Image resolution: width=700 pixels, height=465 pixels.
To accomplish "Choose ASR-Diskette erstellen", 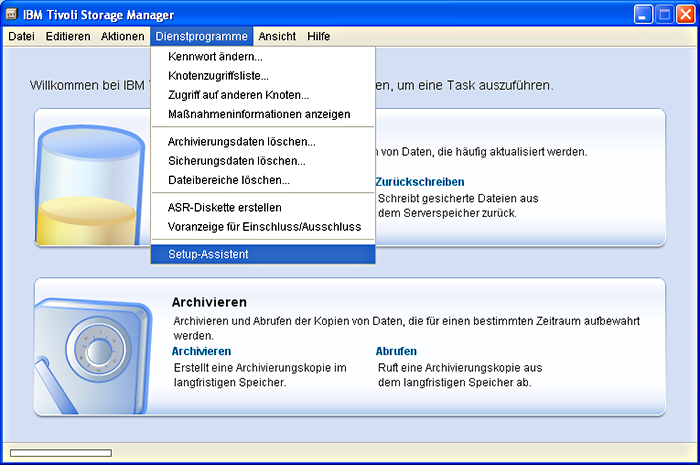I will pyautogui.click(x=224, y=208).
